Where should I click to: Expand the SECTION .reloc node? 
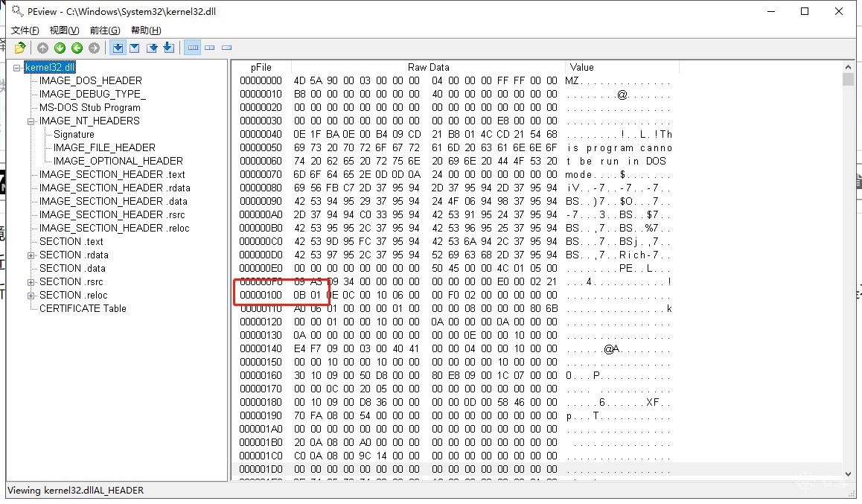[x=31, y=295]
